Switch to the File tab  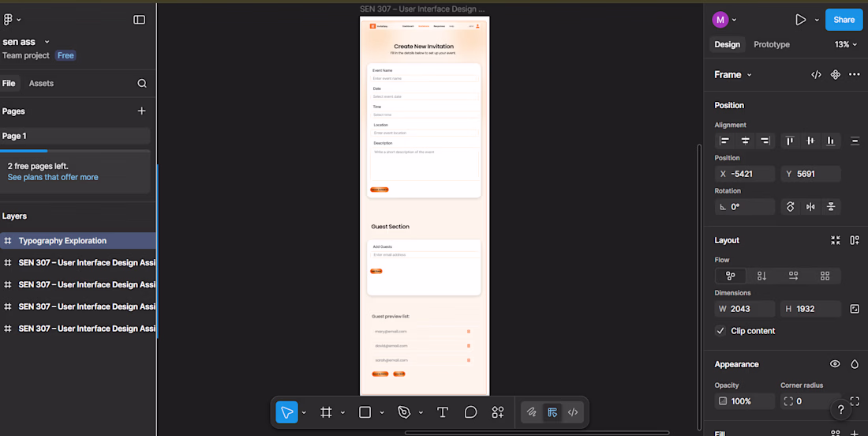(9, 83)
